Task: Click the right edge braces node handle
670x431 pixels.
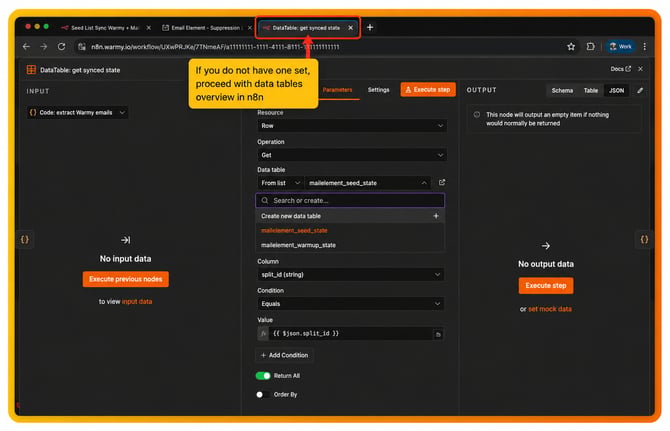Action: [x=644, y=239]
